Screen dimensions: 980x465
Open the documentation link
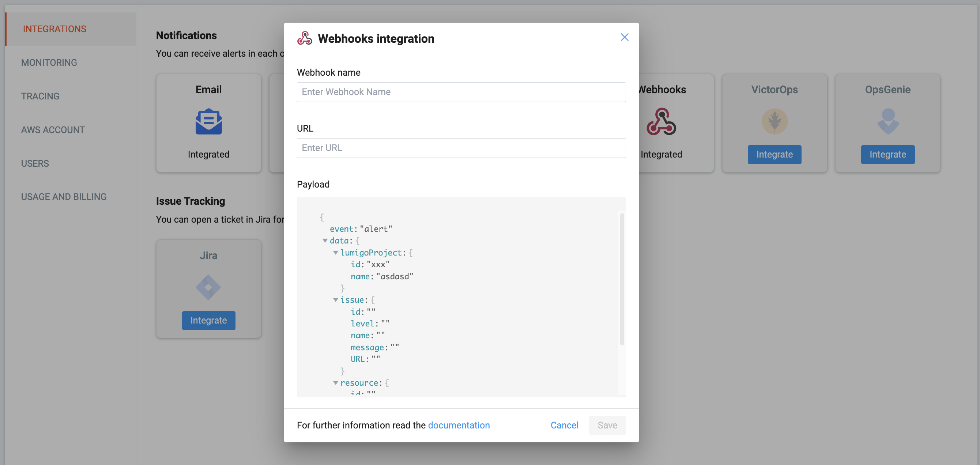coord(459,425)
